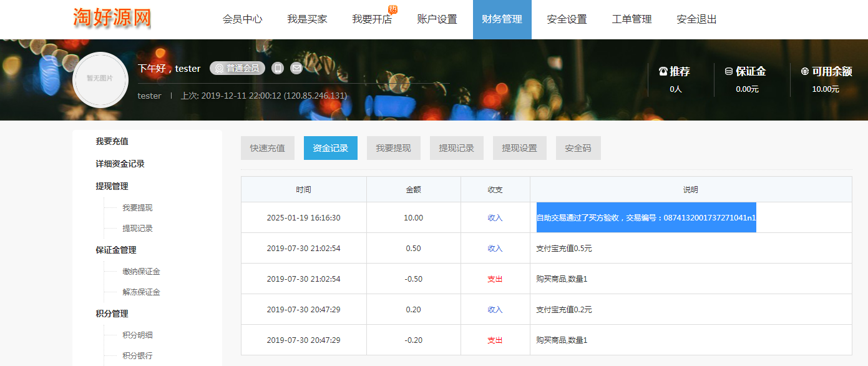868x366 pixels.
Task: Click the 普通会员 membership badge
Action: (237, 68)
